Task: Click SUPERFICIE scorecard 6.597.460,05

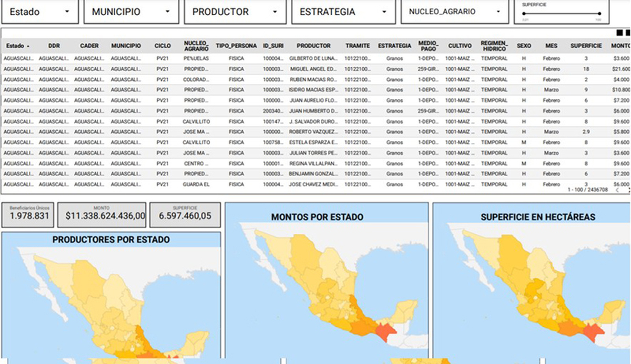Action: [x=184, y=215]
